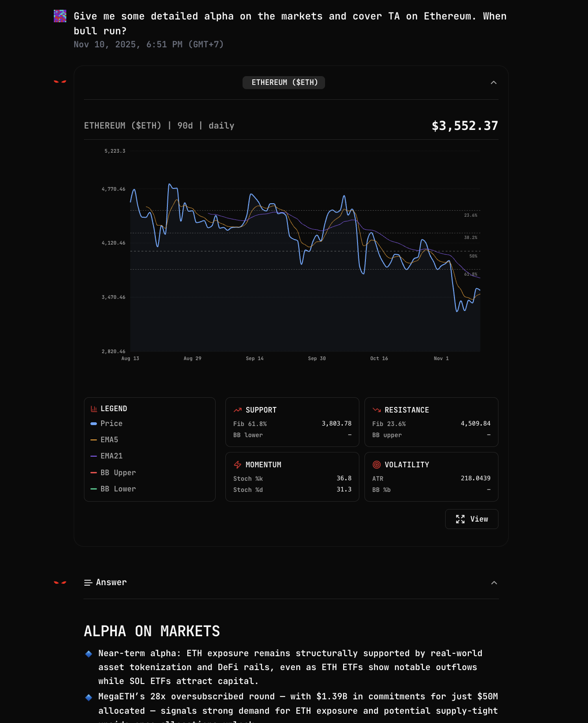Click the list icon beside Answer
588x723 pixels.
pos(88,582)
